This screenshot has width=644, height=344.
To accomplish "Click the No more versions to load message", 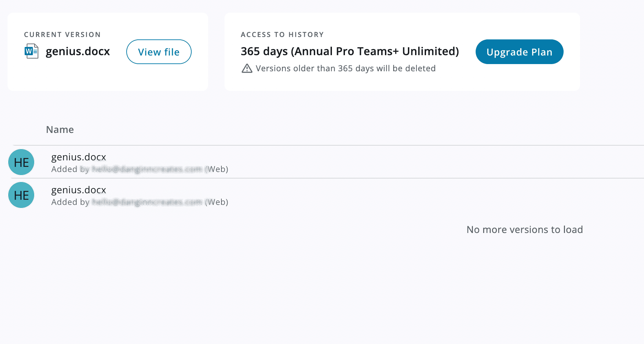I will (x=525, y=230).
